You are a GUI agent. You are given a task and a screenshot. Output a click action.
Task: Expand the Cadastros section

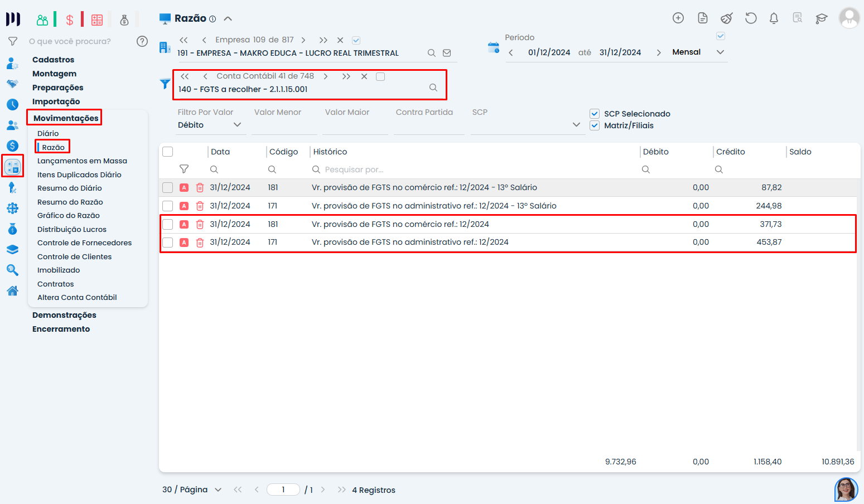(x=53, y=60)
